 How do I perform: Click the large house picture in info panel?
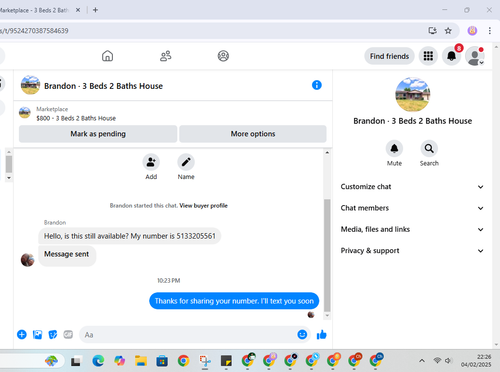(x=413, y=94)
